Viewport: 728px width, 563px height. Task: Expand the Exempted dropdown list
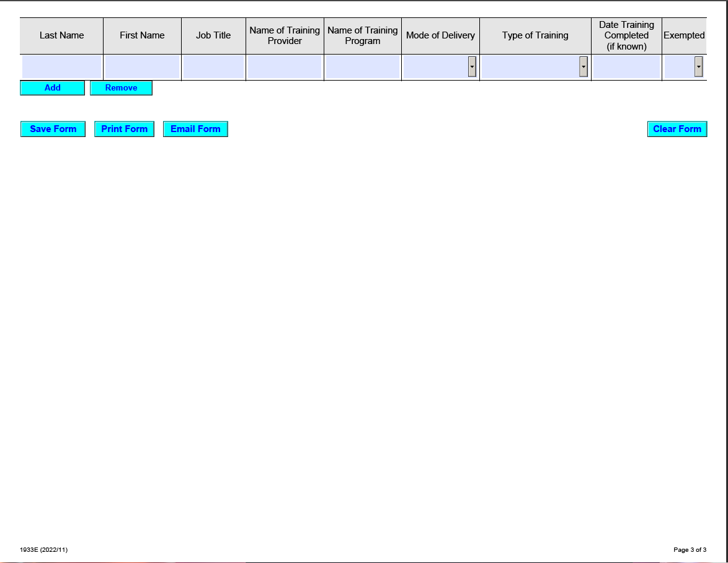698,66
